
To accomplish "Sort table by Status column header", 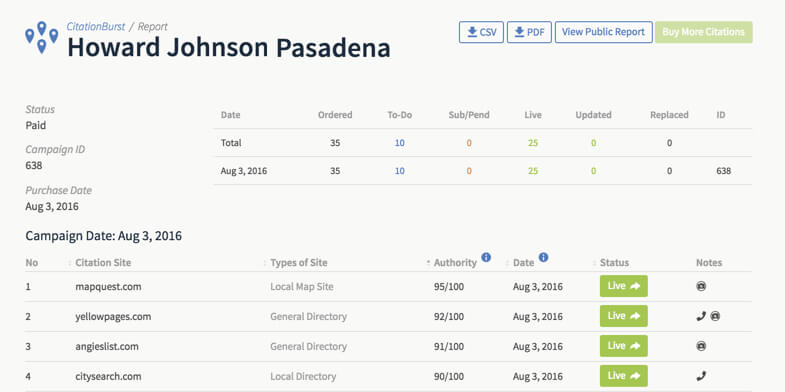I will coord(614,263).
